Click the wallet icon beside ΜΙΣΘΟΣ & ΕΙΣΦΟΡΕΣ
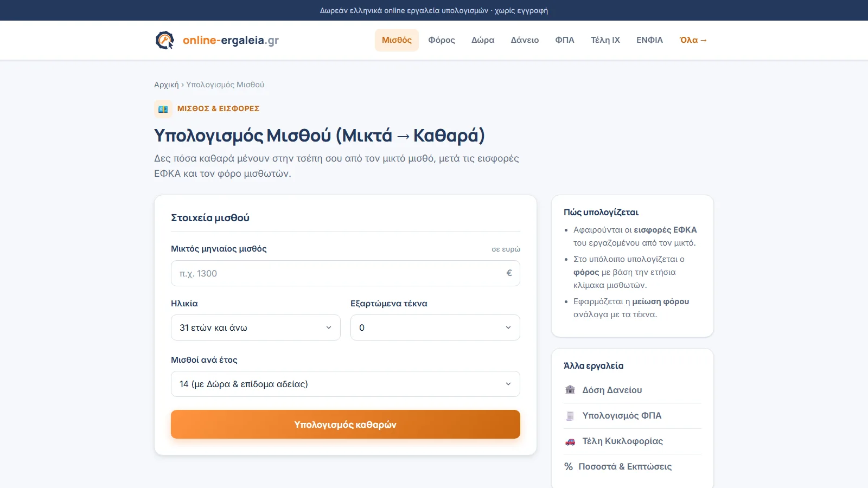 tap(163, 109)
